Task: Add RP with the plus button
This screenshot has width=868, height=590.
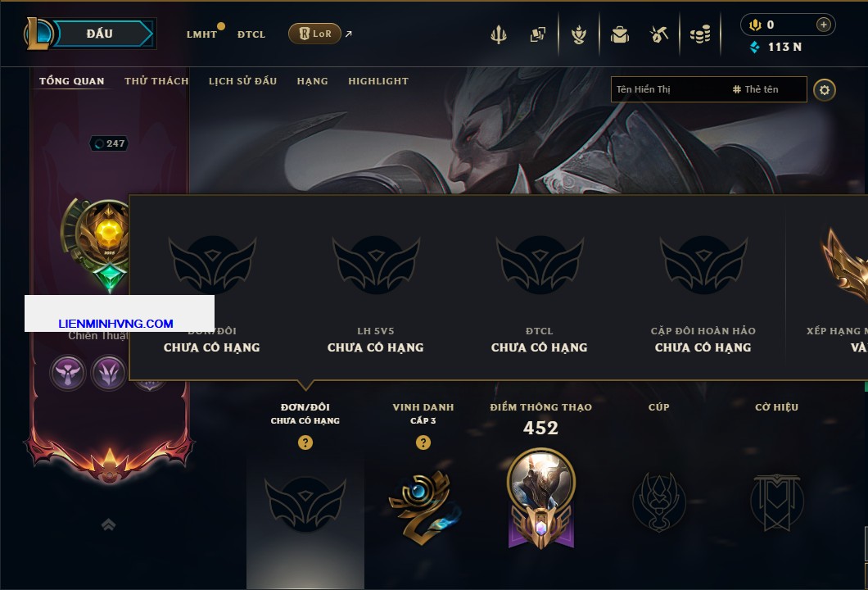Action: pyautogui.click(x=823, y=25)
